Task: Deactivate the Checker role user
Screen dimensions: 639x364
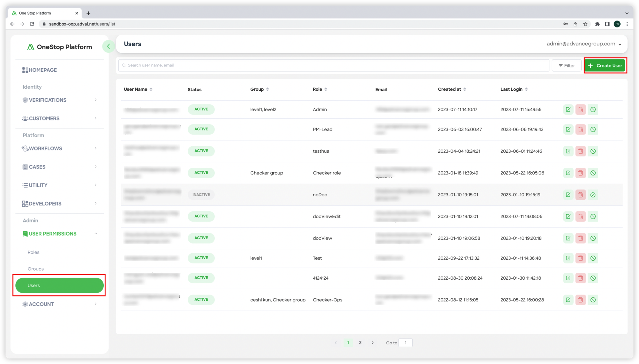Action: point(593,173)
